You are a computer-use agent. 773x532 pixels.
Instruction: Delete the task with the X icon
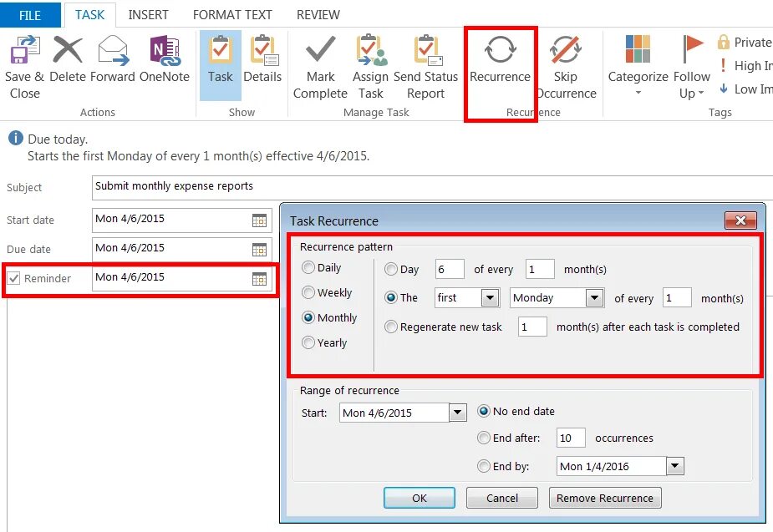(x=68, y=50)
